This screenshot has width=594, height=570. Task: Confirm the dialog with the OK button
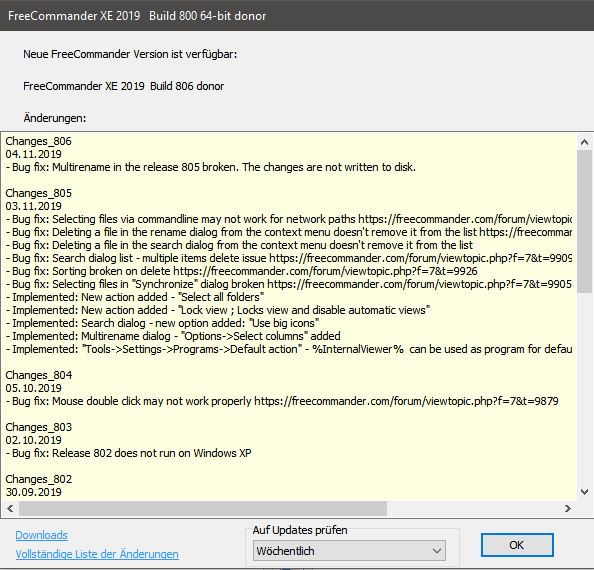click(x=517, y=545)
